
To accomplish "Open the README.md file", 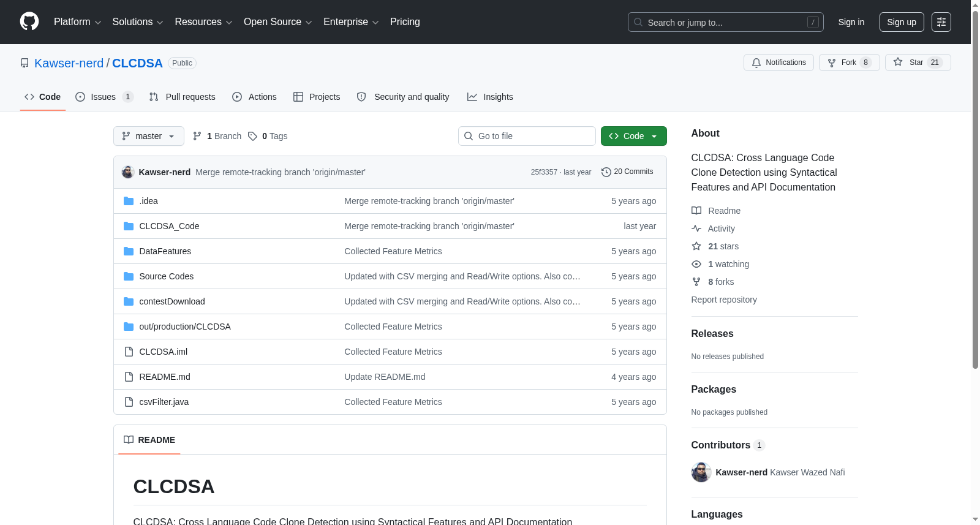I will [165, 377].
